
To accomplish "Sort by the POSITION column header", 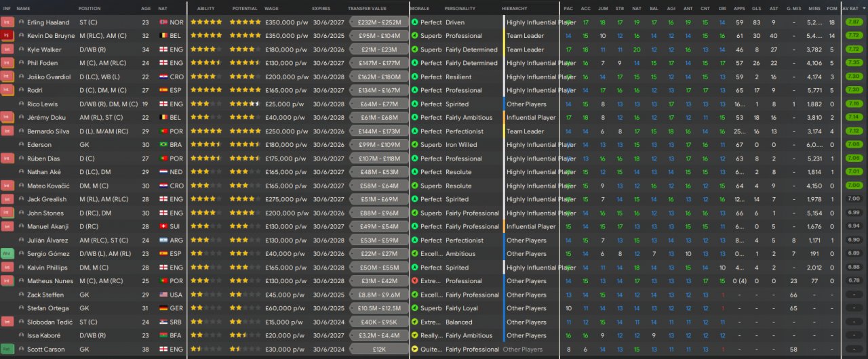I will pyautogui.click(x=90, y=8).
